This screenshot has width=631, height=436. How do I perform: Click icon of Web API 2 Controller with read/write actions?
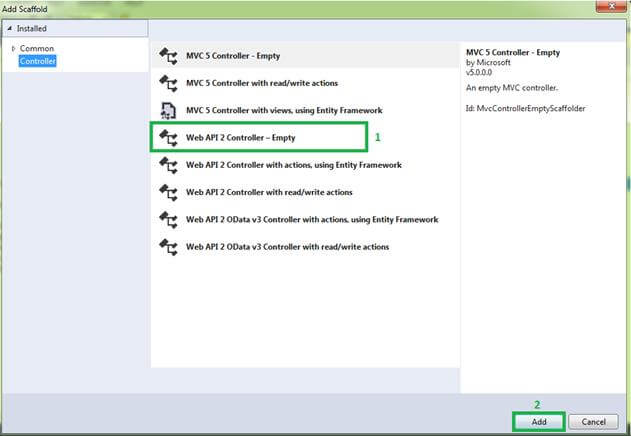tap(168, 192)
